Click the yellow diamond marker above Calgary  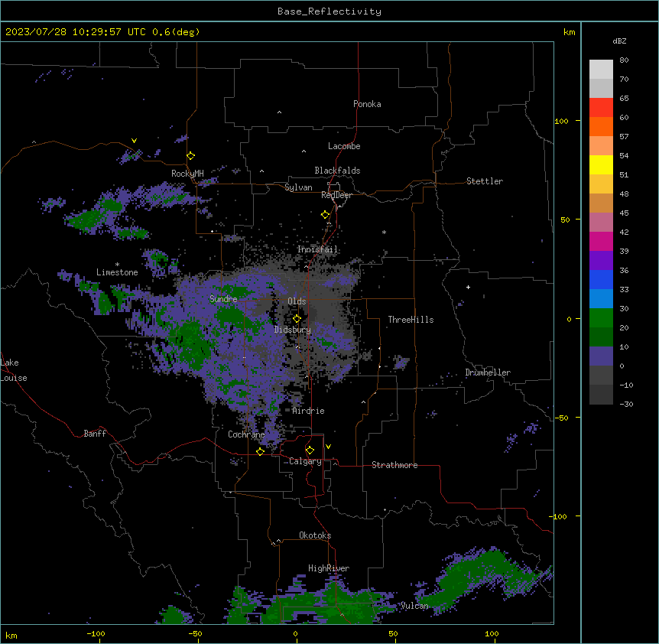(x=310, y=450)
